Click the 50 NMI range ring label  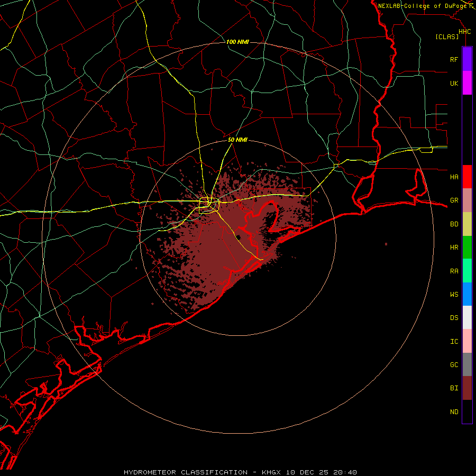[x=237, y=140]
